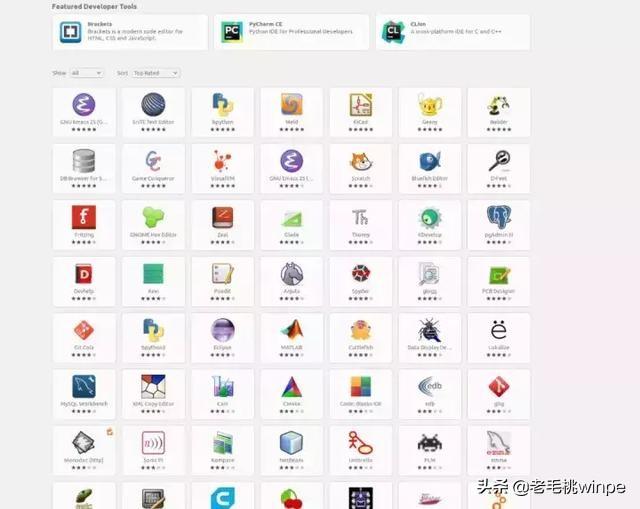Open the Scratch cat app tile

pyautogui.click(x=361, y=168)
